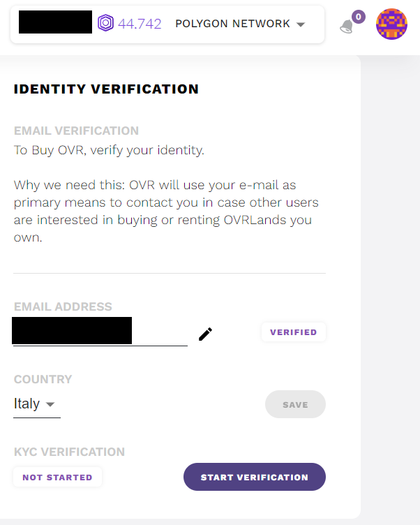Image resolution: width=420 pixels, height=525 pixels.
Task: Open the notifications bell
Action: pyautogui.click(x=347, y=27)
